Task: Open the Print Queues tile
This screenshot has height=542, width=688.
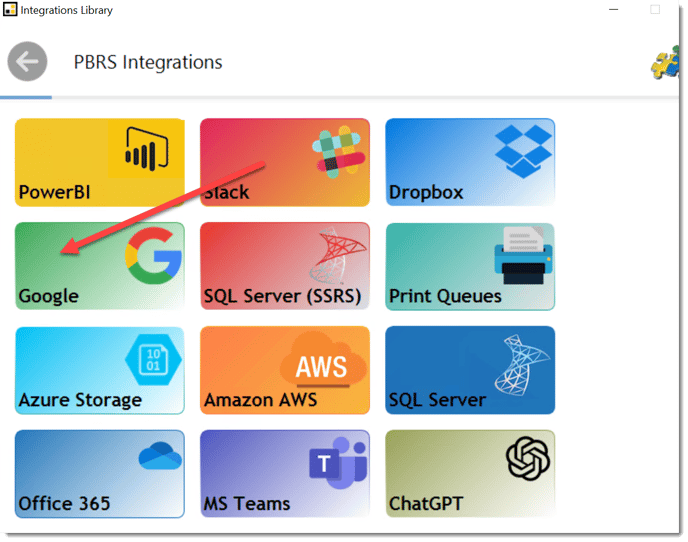Action: (x=470, y=266)
